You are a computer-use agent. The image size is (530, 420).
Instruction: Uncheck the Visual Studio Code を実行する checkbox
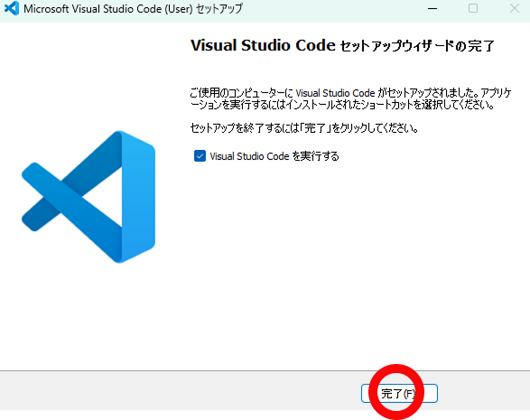coord(200,156)
